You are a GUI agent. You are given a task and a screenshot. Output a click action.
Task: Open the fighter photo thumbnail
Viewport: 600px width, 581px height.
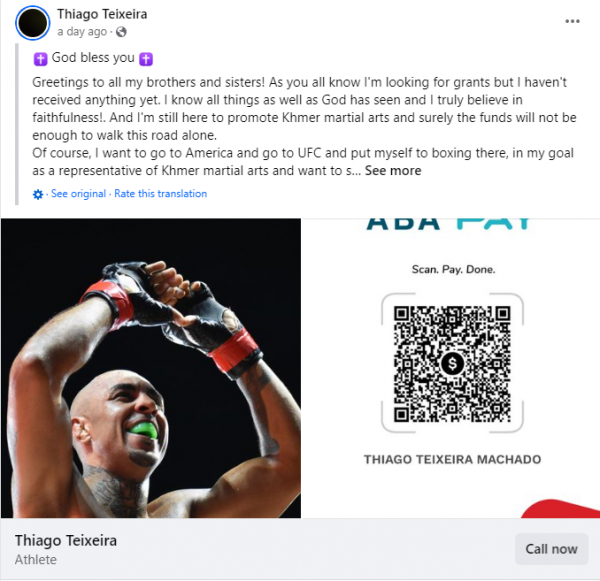pos(151,368)
